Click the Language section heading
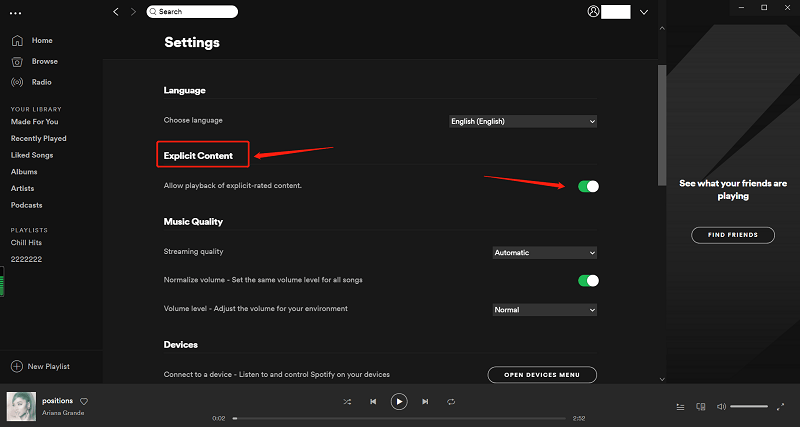This screenshot has width=800, height=427. (x=184, y=90)
